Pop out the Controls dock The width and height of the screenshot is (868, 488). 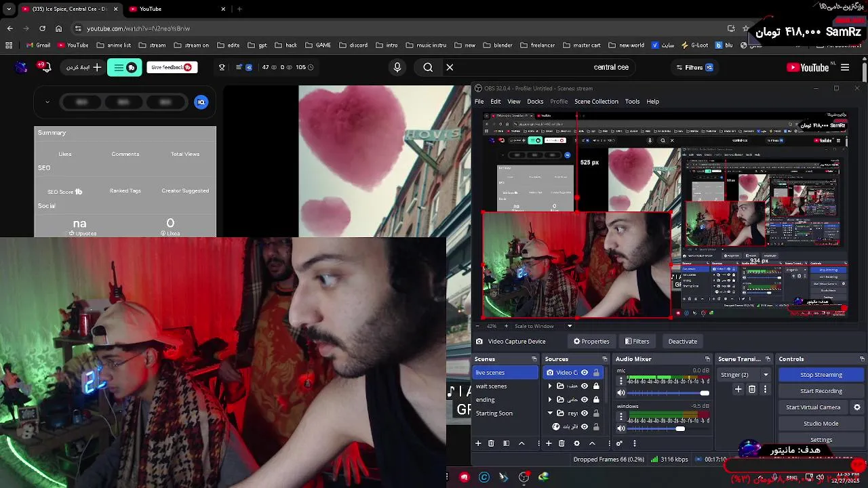tap(862, 359)
